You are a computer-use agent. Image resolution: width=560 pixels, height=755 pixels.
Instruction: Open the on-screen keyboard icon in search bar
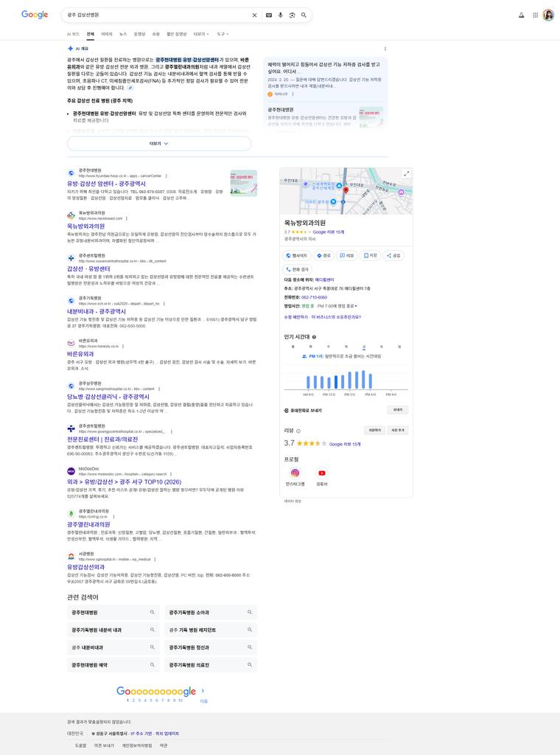tap(269, 15)
